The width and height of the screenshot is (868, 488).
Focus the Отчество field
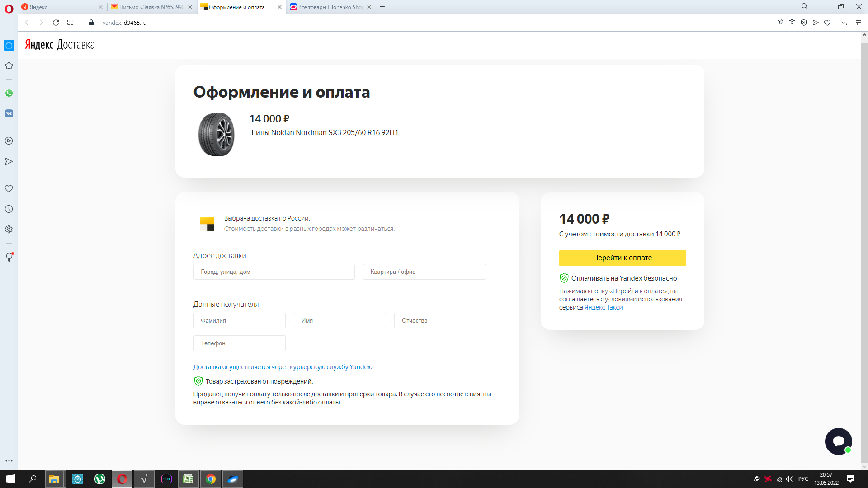(440, 321)
